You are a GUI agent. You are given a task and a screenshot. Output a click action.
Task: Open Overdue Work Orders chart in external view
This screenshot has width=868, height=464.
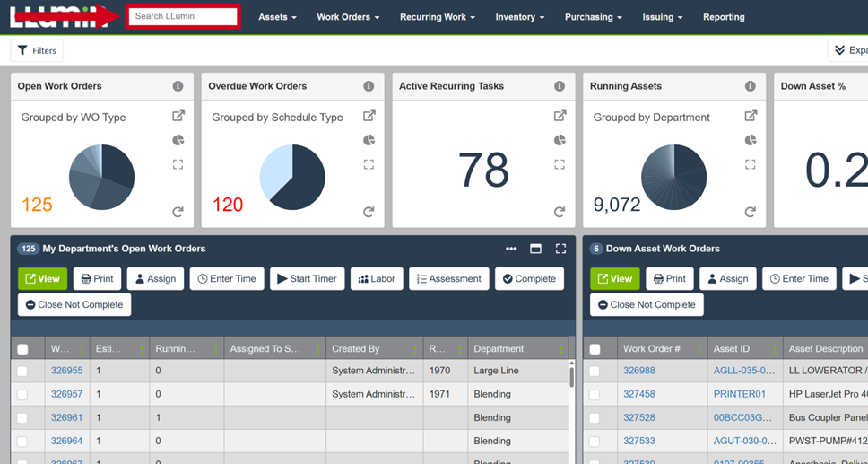pyautogui.click(x=369, y=116)
